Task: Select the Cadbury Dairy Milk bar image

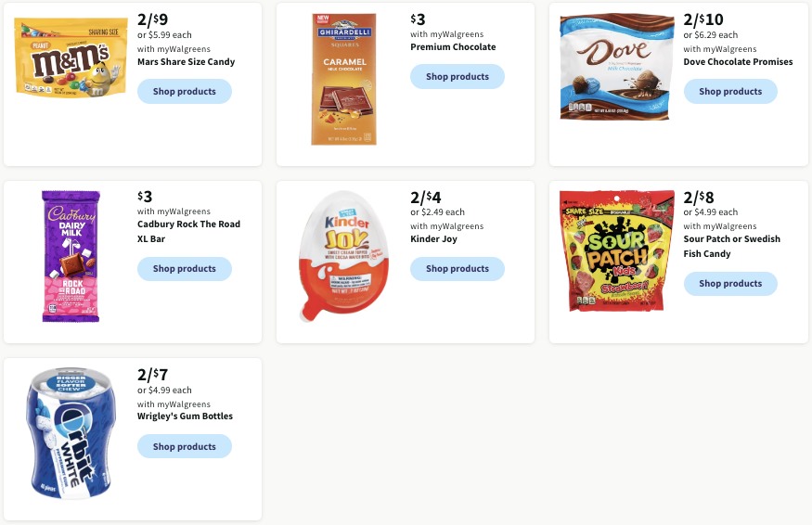Action: pos(71,257)
